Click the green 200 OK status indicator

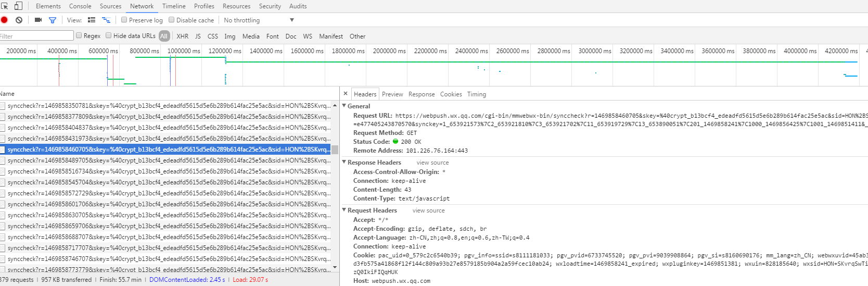pos(395,141)
